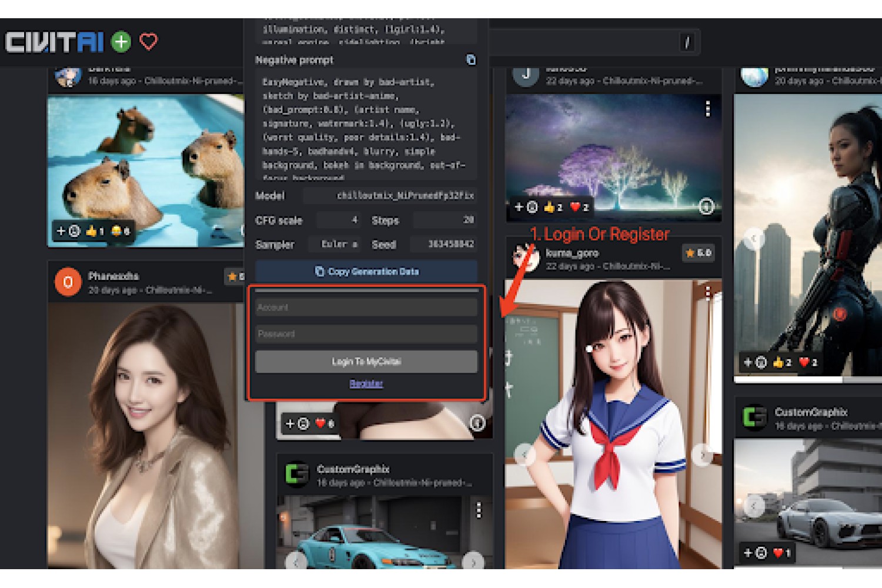Select the Steps value 20

[x=445, y=220]
